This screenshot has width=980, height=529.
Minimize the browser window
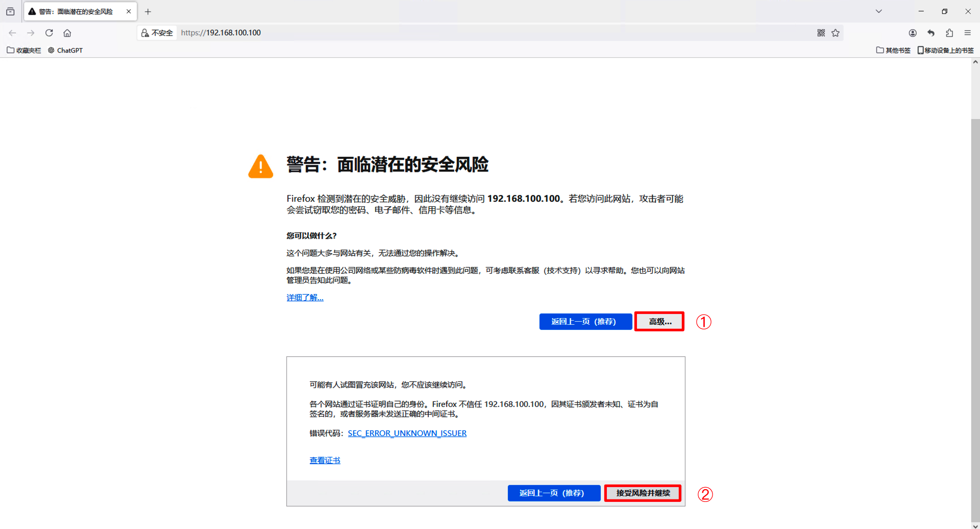click(921, 11)
